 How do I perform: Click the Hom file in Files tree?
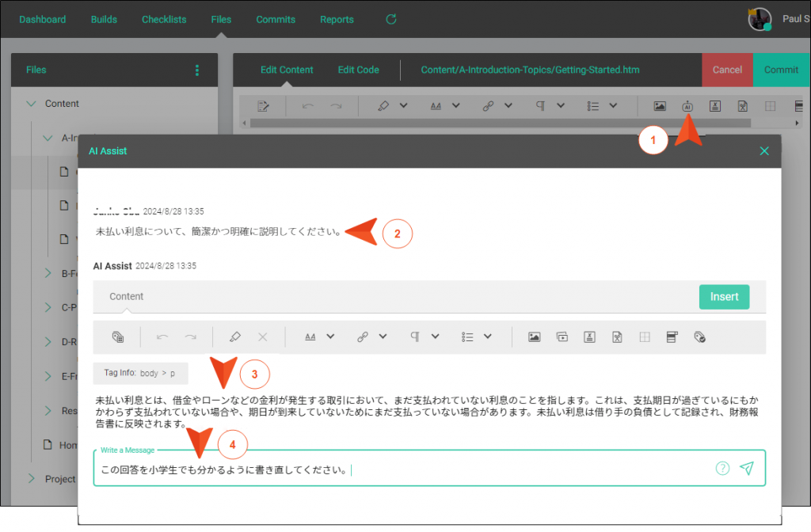click(x=60, y=445)
